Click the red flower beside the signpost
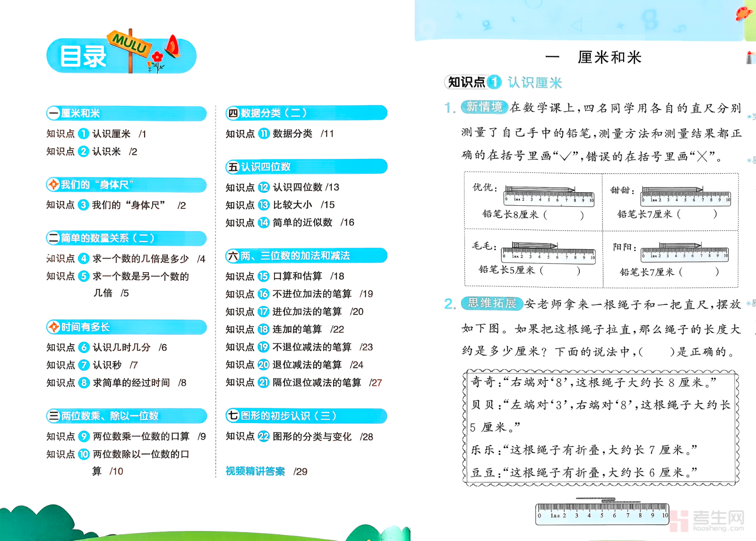 point(157,58)
